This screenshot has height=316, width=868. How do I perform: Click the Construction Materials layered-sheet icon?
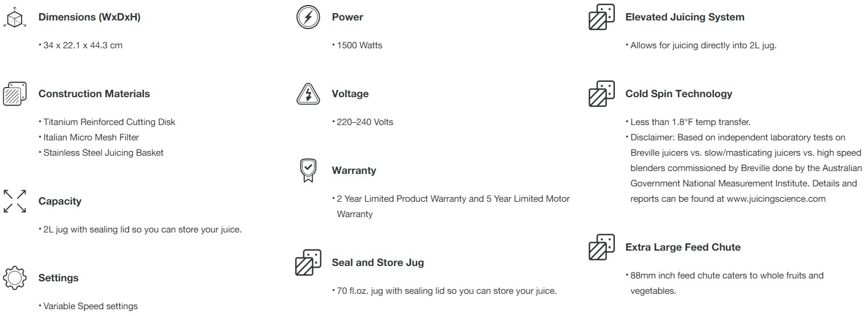(x=14, y=94)
